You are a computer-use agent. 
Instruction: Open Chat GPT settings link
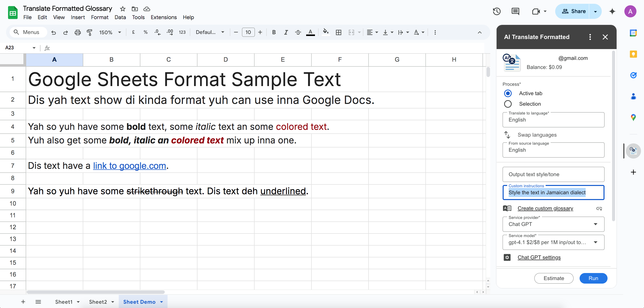(x=539, y=257)
